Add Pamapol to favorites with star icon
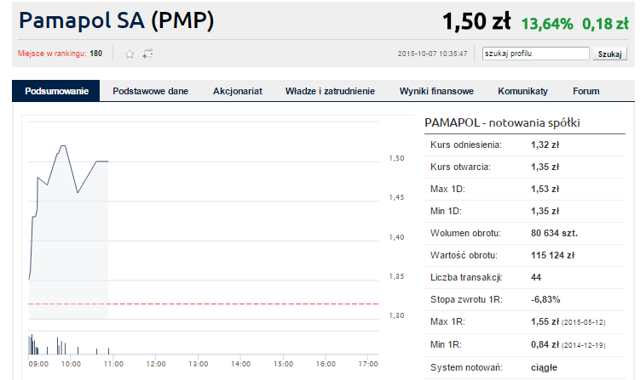Image resolution: width=640 pixels, height=380 pixels. point(129,54)
